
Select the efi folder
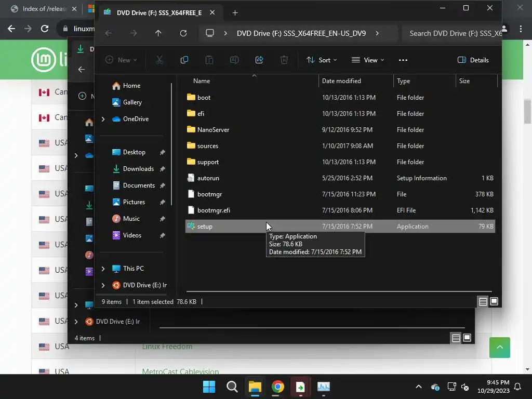coord(340,114)
